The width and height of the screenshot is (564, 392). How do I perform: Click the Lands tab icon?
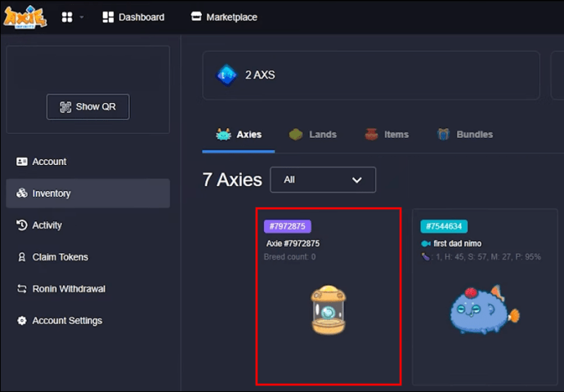point(296,135)
